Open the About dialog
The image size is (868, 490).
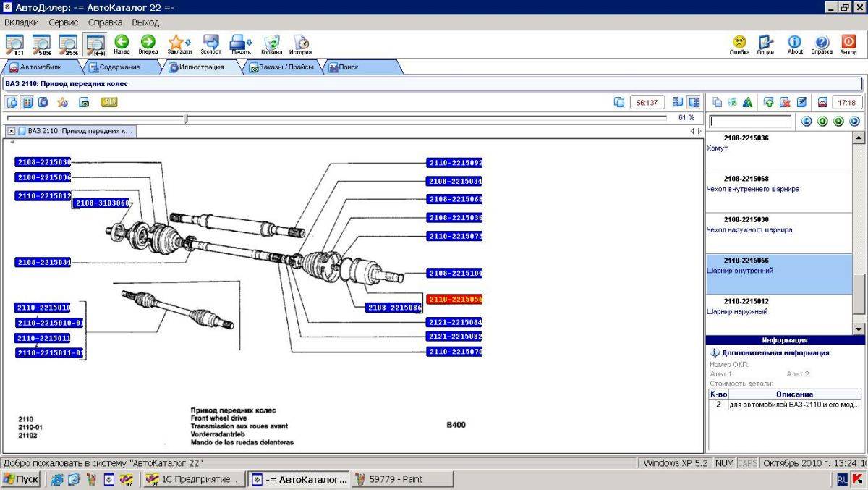click(795, 45)
